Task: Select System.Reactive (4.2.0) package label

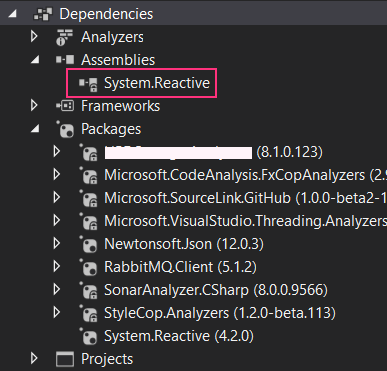Action: [179, 336]
